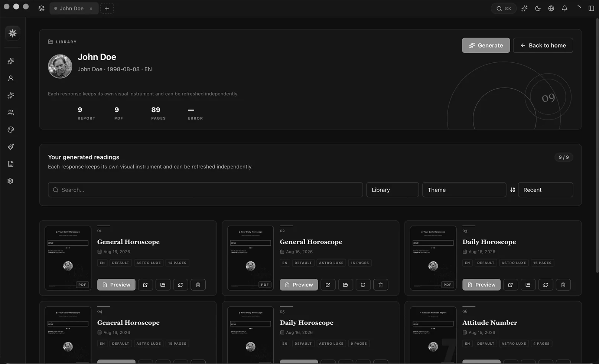Open reading 02 in external window
Screen dimensions: 599x364
328,285
